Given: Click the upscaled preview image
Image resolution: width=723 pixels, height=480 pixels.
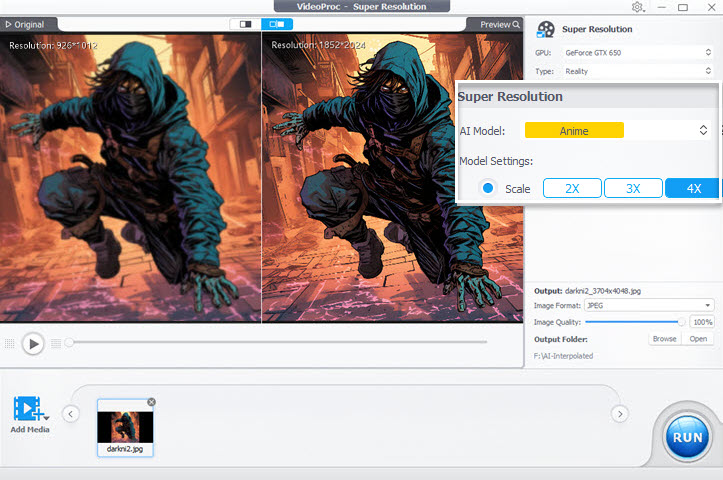Looking at the screenshot, I should coord(392,177).
